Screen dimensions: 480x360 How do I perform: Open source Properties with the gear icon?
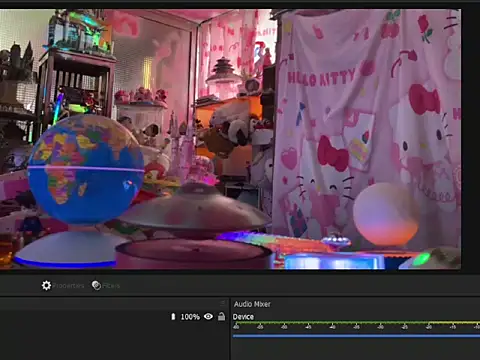coord(63,286)
